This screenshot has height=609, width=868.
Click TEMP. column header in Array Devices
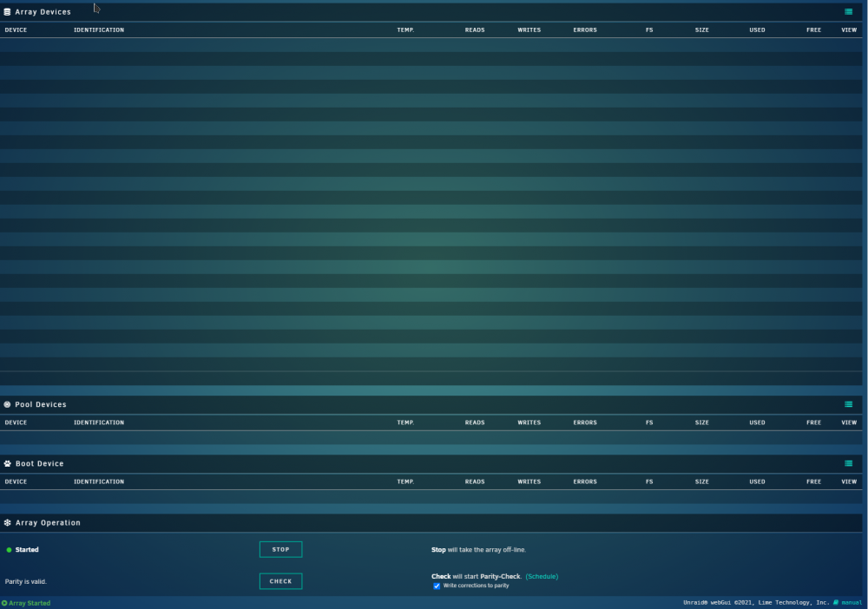pyautogui.click(x=405, y=29)
